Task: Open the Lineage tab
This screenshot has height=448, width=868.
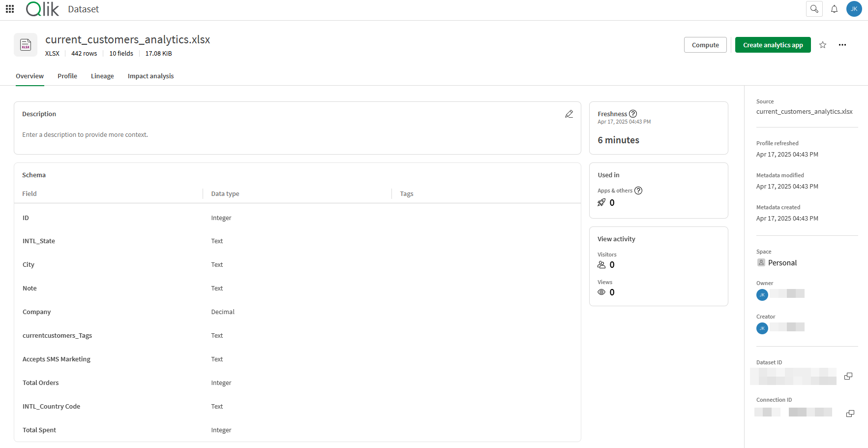Action: pos(102,76)
